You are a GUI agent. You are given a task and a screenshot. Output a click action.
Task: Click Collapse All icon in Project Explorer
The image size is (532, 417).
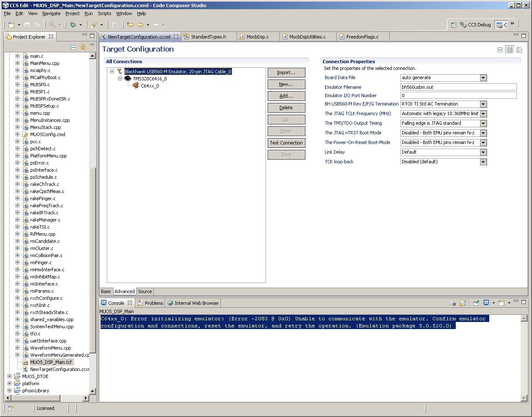tap(73, 47)
